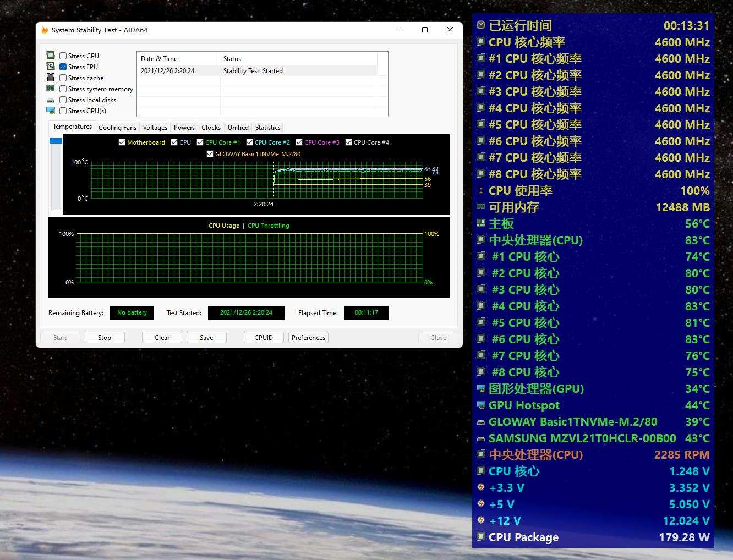Open Preferences dialog

tap(308, 338)
